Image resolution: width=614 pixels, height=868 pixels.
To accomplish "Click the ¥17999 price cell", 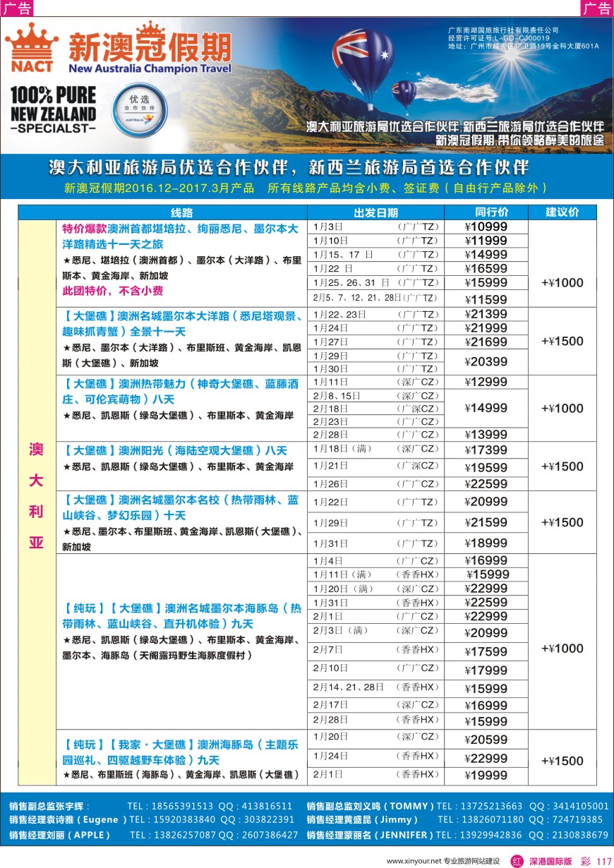I will tap(486, 670).
